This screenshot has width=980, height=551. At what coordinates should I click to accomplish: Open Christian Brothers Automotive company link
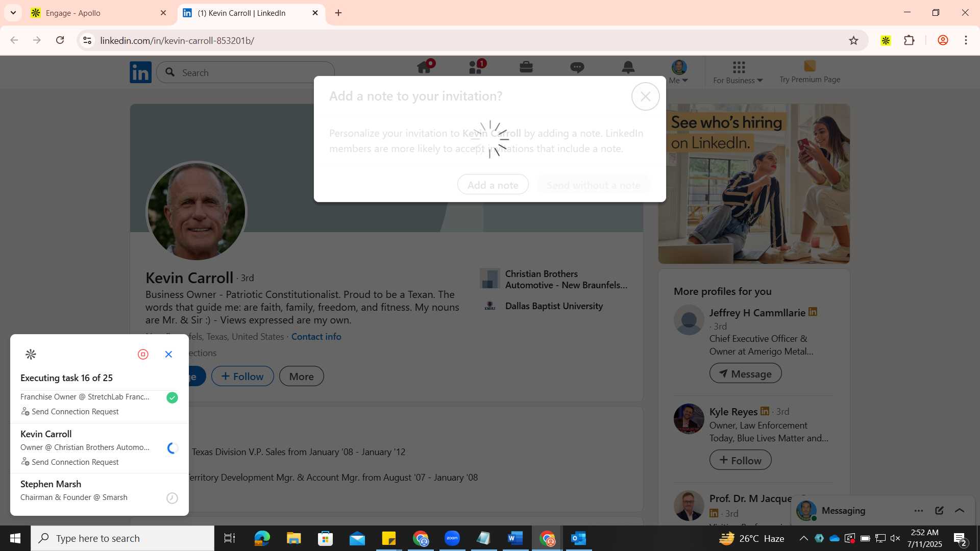554,280
